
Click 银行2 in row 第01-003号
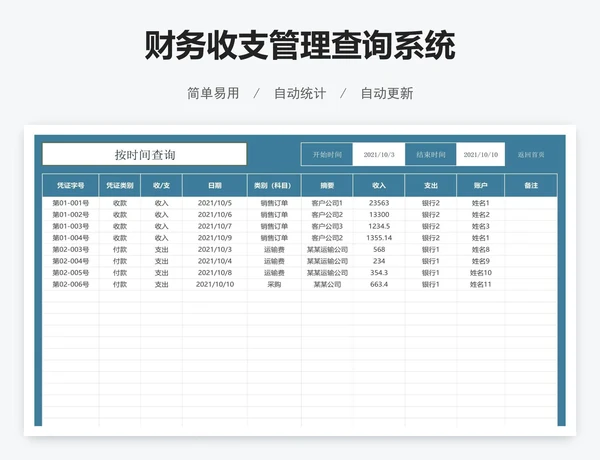(x=430, y=226)
